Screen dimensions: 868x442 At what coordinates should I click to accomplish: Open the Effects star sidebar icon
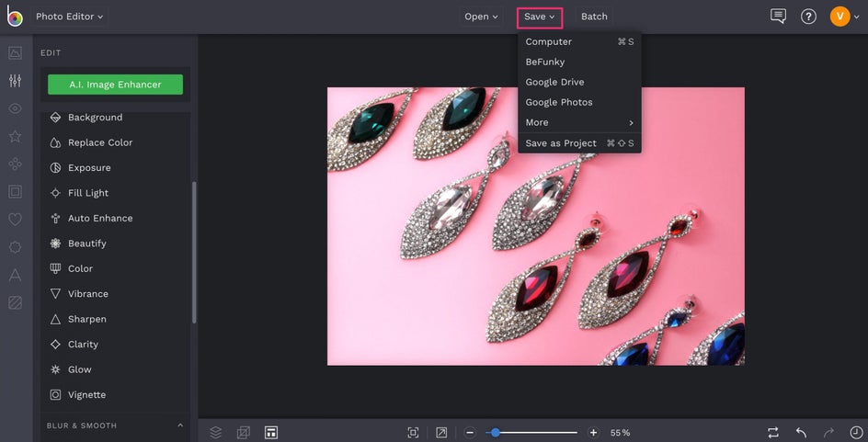tap(15, 136)
